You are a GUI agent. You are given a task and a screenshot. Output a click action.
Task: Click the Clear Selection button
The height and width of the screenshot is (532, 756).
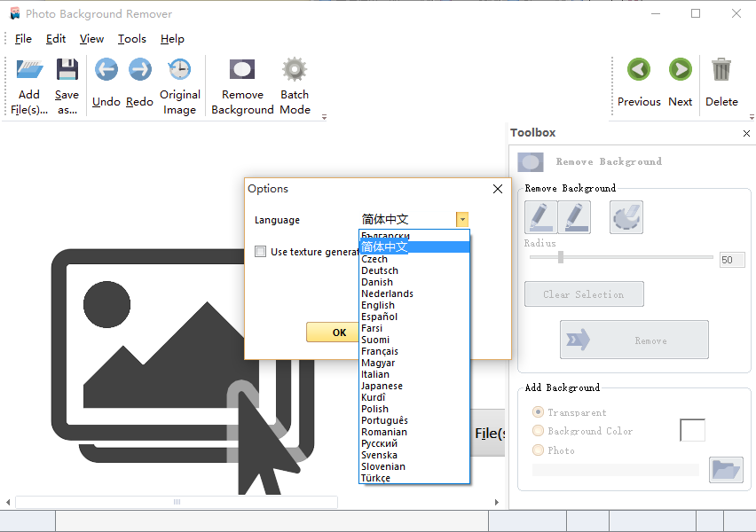(584, 294)
